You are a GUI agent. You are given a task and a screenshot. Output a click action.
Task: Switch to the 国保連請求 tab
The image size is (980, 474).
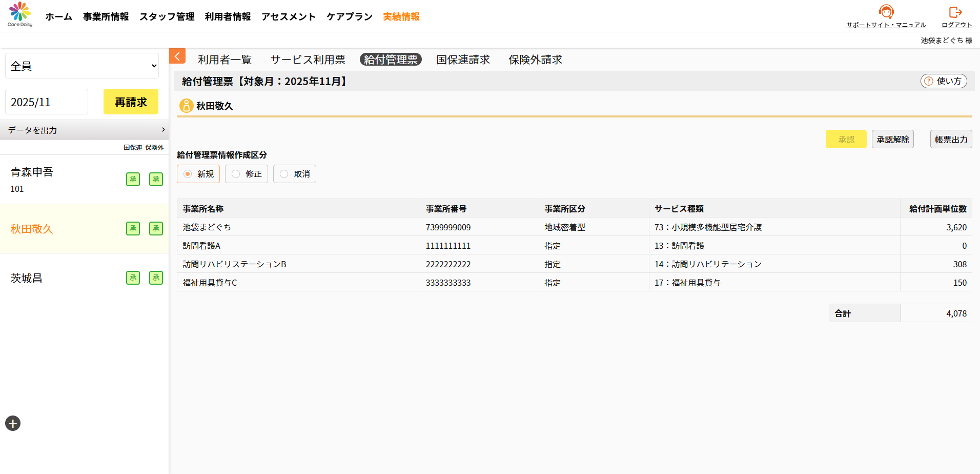463,60
